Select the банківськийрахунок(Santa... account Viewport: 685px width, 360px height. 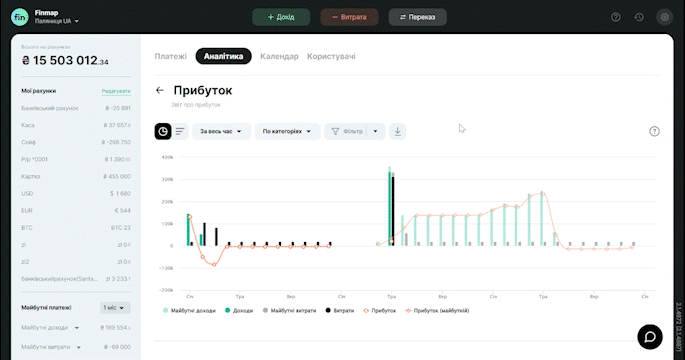tap(76, 279)
